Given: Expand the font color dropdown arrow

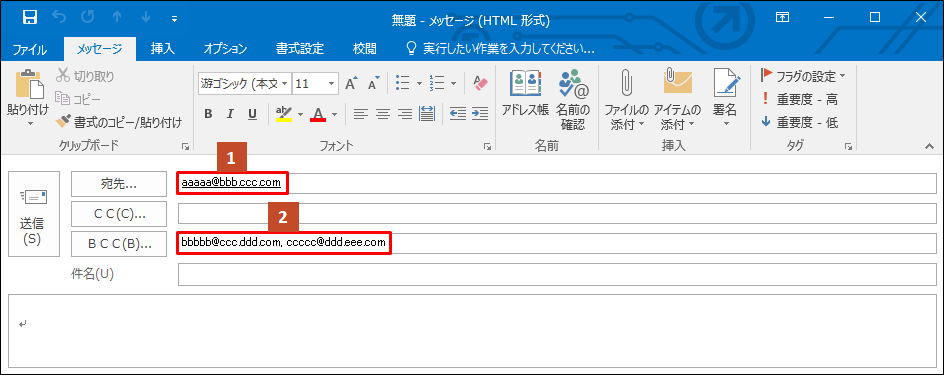Looking at the screenshot, I should 334,114.
